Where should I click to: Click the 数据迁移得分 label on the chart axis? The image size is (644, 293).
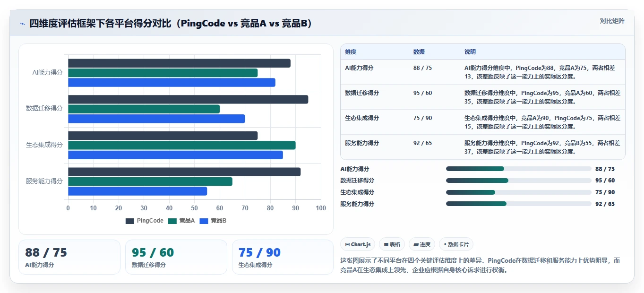(x=44, y=109)
